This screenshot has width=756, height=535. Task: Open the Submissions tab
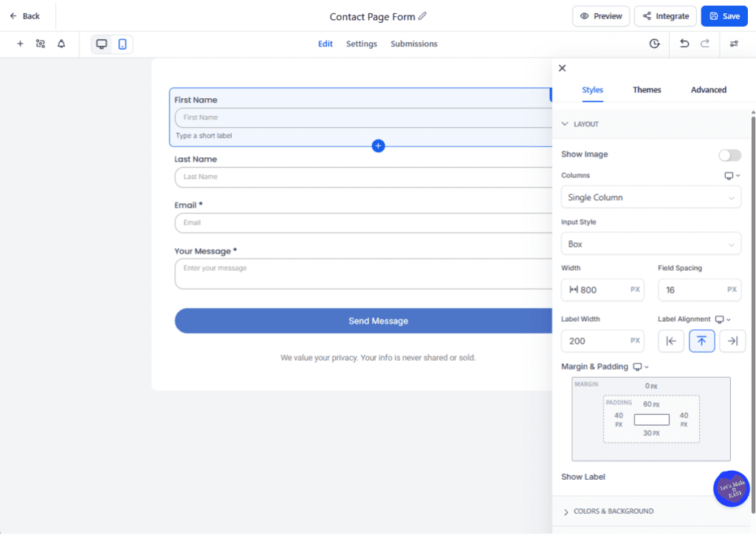click(413, 44)
